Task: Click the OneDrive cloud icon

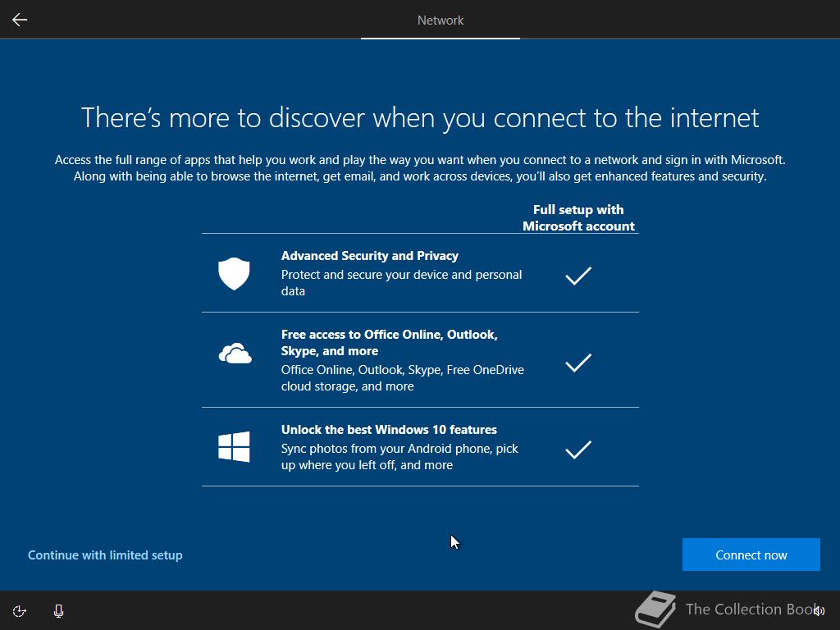Action: (x=235, y=354)
